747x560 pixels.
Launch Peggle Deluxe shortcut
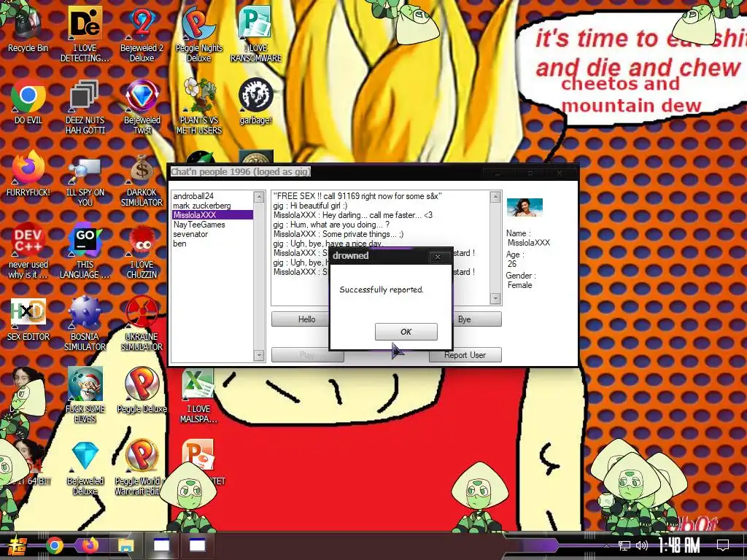(x=142, y=391)
